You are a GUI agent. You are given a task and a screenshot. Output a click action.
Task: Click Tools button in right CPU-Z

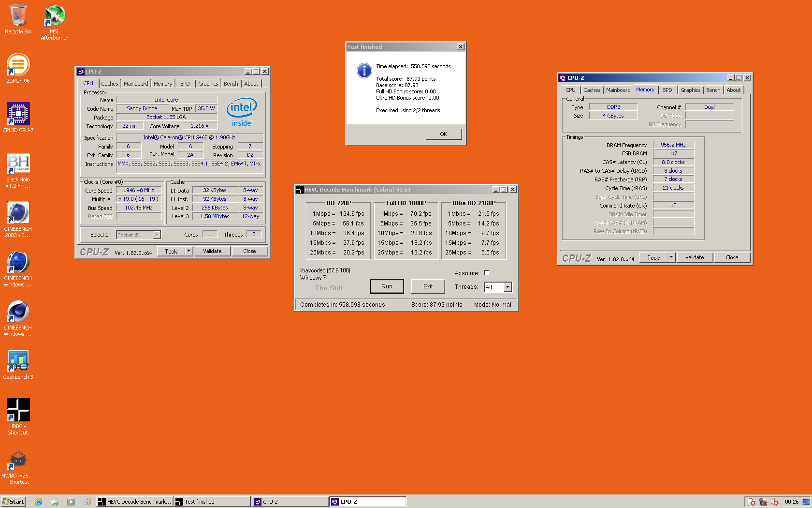[x=653, y=257]
